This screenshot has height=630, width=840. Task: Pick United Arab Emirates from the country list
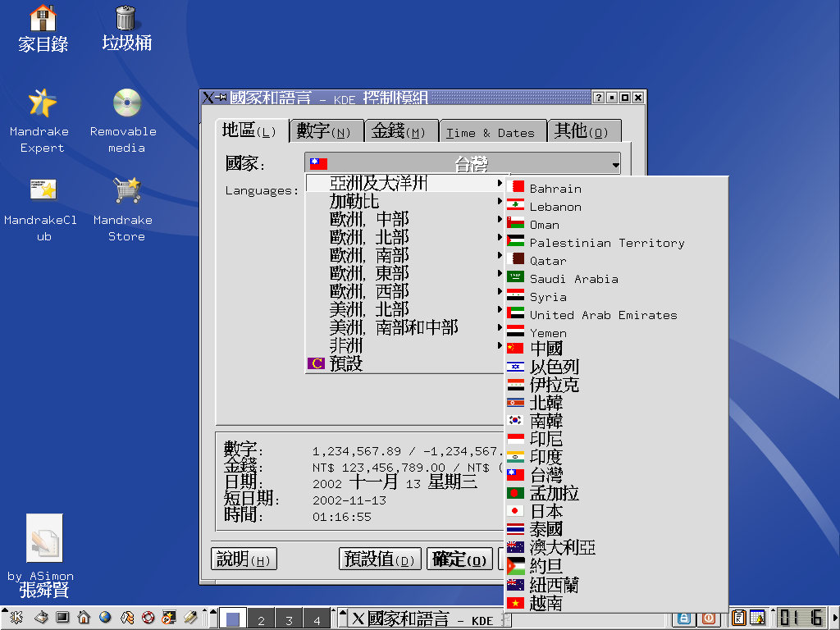[x=616, y=314]
